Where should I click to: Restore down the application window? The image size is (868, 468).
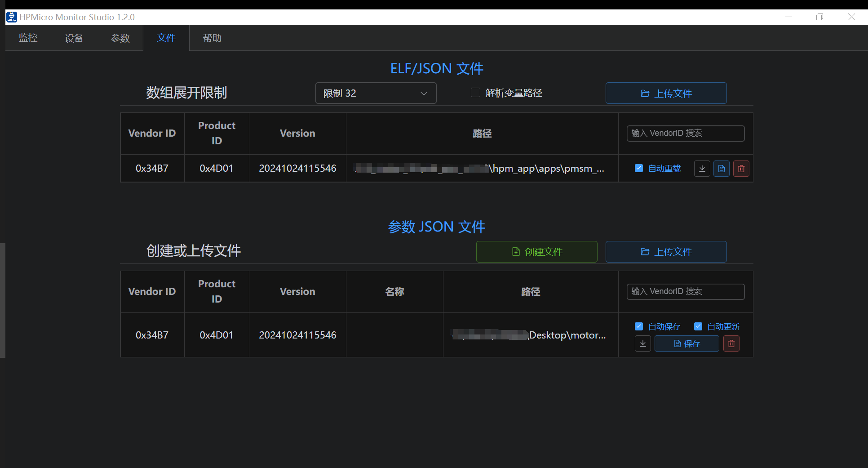point(820,17)
